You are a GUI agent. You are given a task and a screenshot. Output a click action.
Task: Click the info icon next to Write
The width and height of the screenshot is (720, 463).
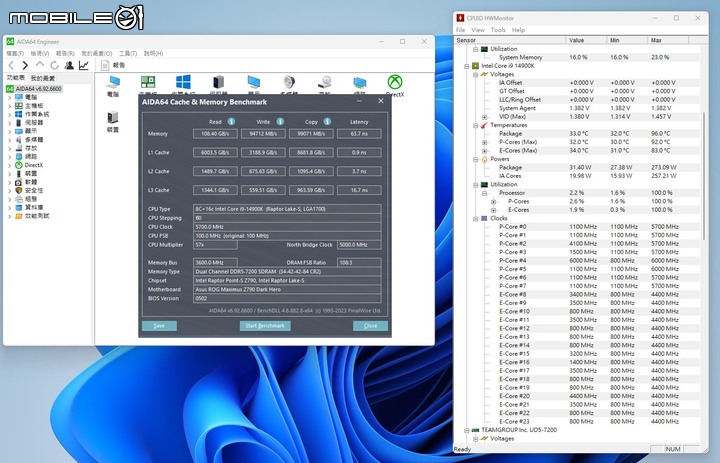click(280, 122)
